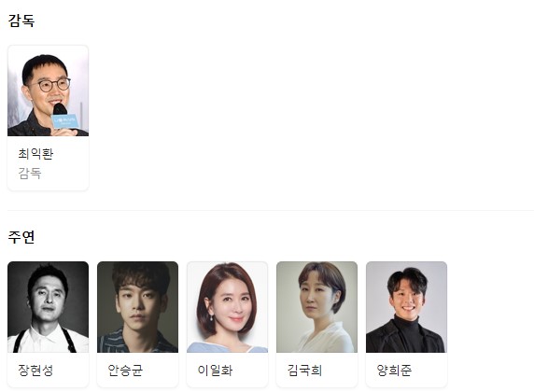
Task: Click the 최익환 name link
Action: [x=35, y=154]
